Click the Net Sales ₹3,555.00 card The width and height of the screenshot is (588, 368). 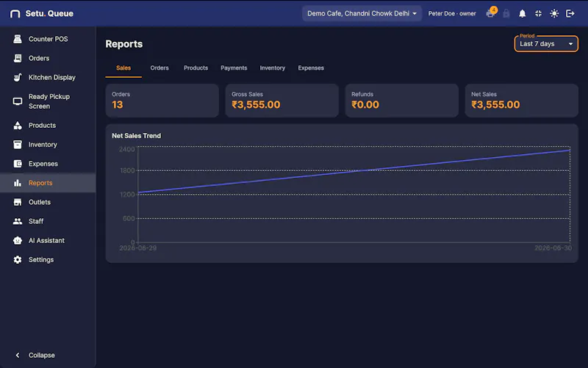click(x=521, y=101)
